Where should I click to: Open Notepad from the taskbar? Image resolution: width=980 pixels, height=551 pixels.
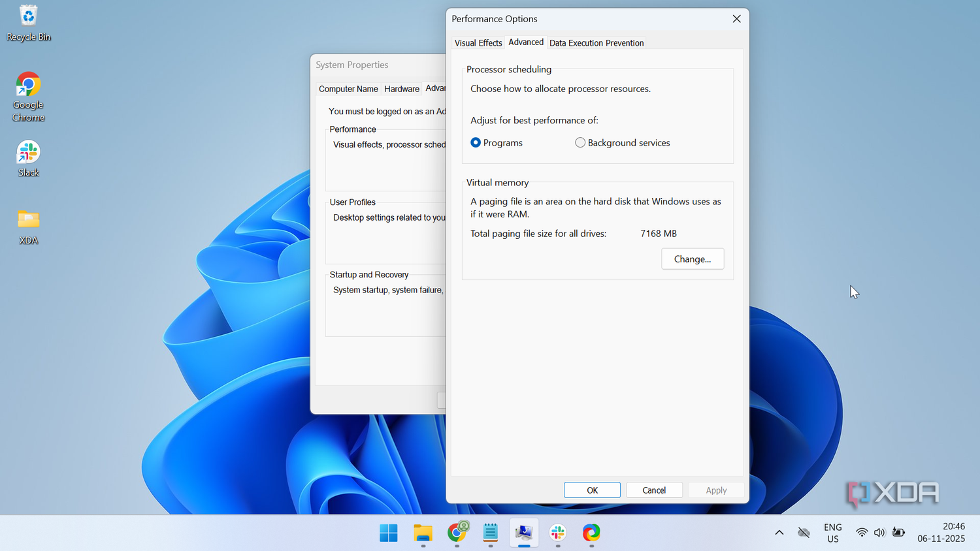pyautogui.click(x=490, y=533)
